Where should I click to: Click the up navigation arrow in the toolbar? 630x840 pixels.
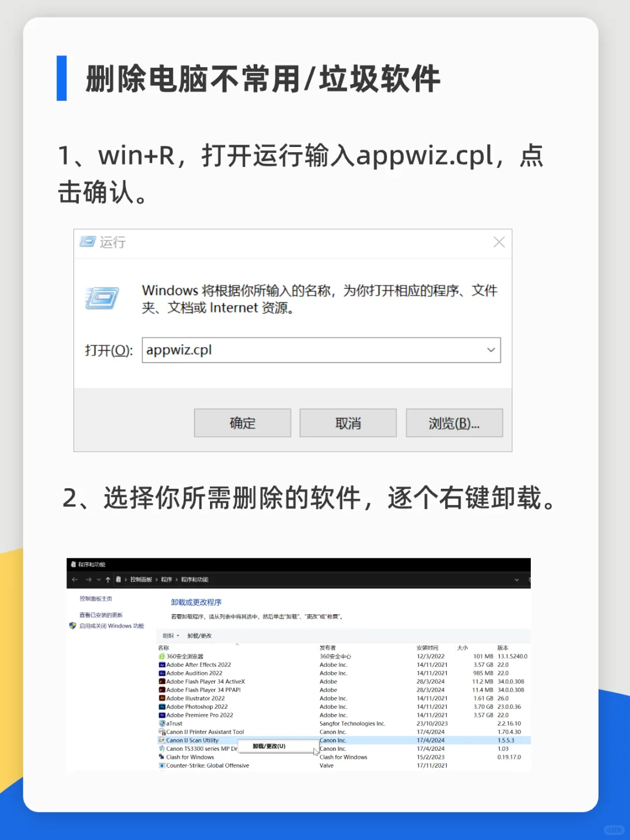coord(107,579)
